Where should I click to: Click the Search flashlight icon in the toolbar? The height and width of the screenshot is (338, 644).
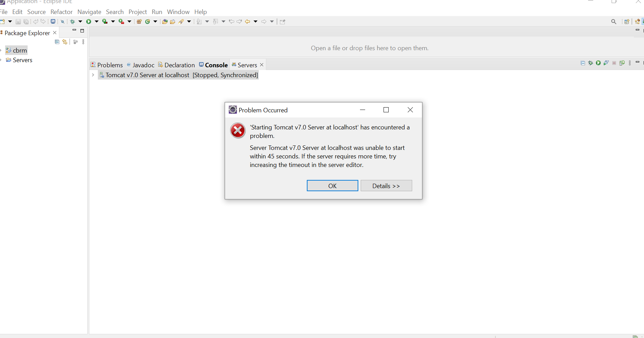pyautogui.click(x=181, y=22)
